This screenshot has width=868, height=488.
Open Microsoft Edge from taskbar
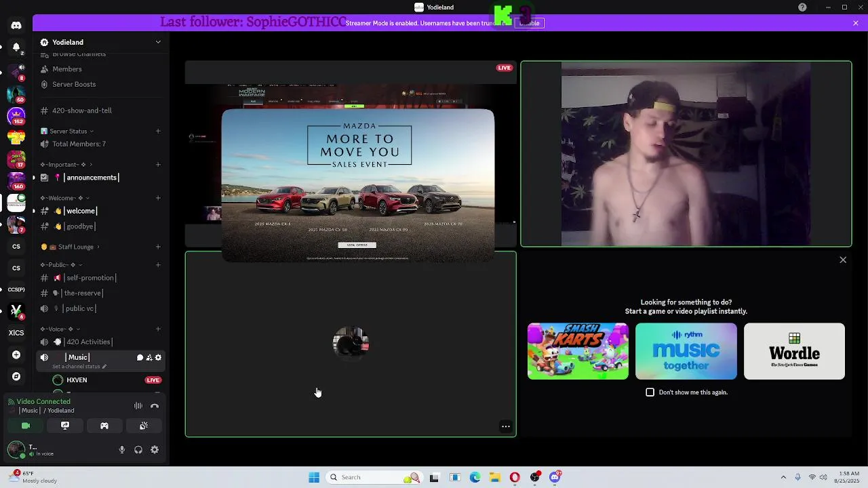pyautogui.click(x=475, y=477)
